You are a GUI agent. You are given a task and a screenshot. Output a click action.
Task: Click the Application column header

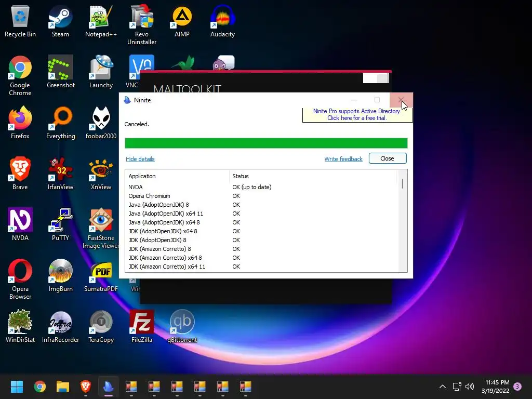(x=177, y=176)
